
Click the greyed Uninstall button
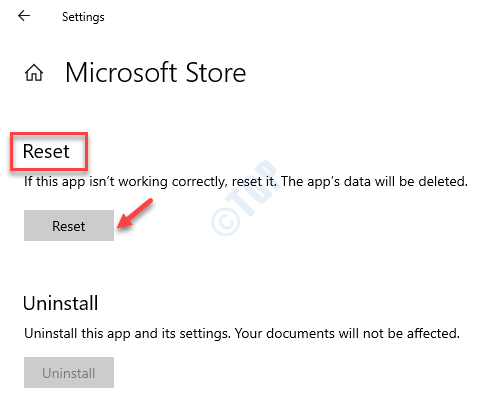coord(69,372)
